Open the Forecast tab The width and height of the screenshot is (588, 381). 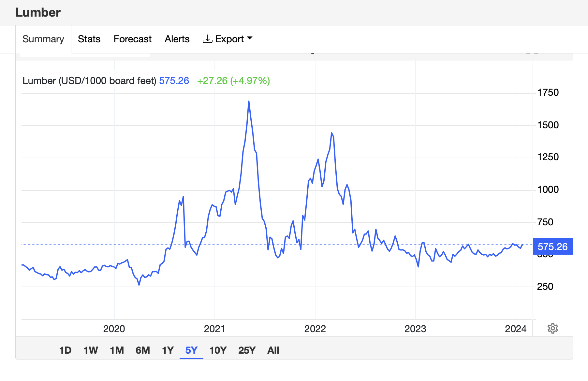pos(132,39)
